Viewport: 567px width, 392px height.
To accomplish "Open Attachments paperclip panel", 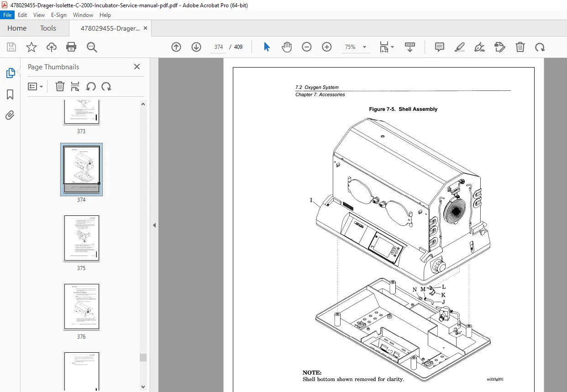I will tap(10, 115).
